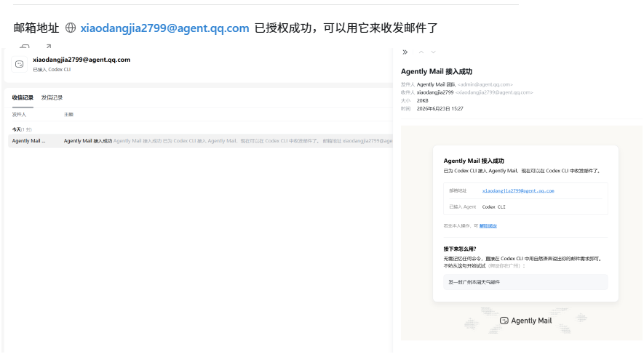Viewport: 644px width, 354px height.
Task: Go to the previous email with the up arrow
Action: click(421, 52)
